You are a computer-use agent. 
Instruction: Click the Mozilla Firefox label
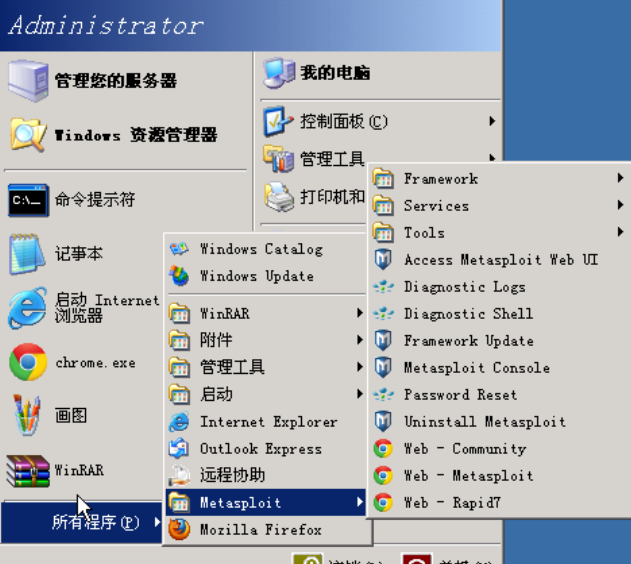coord(261,530)
